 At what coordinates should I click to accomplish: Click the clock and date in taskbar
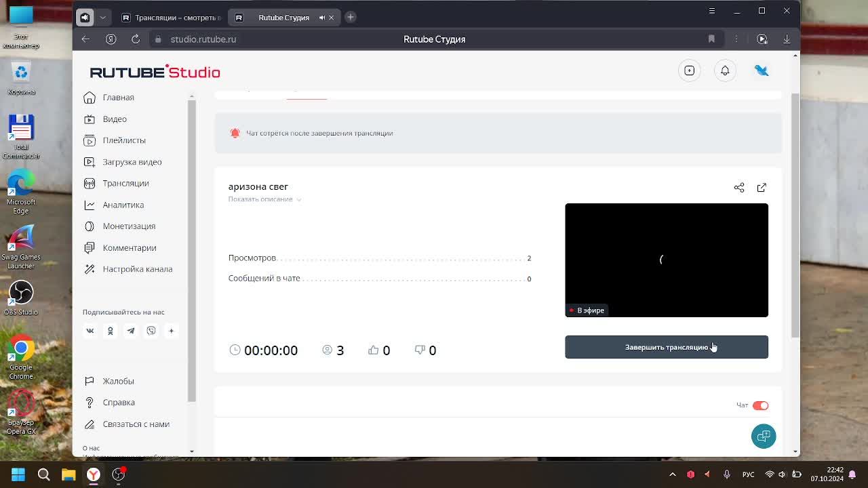tap(827, 474)
